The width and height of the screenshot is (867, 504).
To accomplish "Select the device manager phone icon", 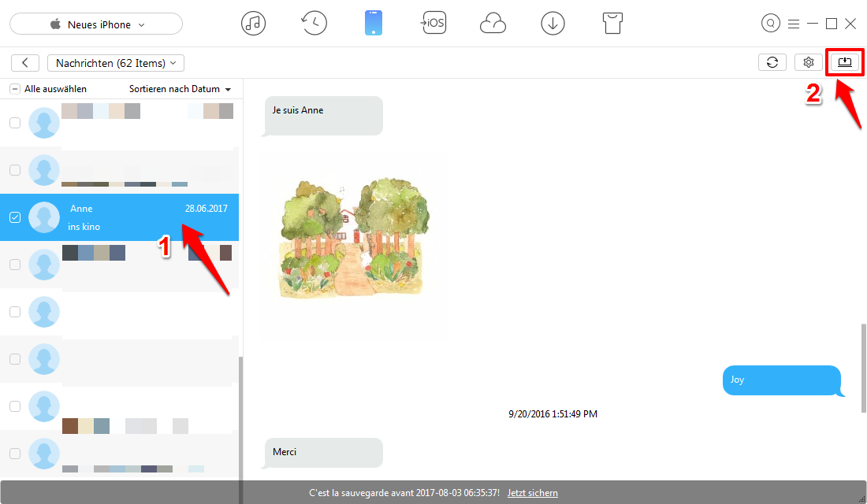I will 374,23.
